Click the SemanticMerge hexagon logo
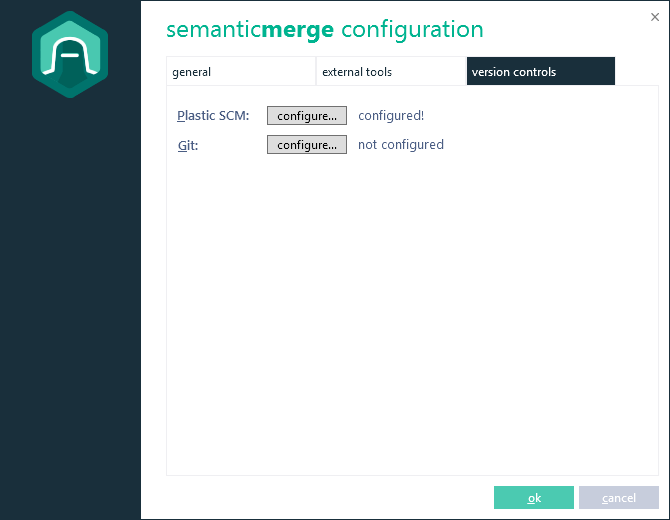670x520 pixels. coord(70,54)
